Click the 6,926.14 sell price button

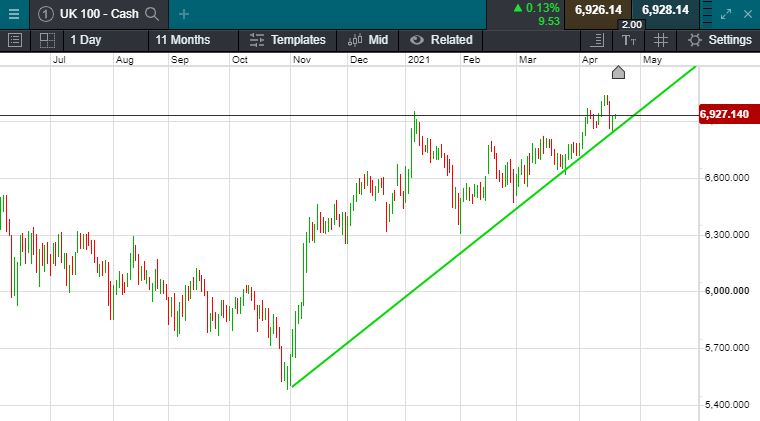(598, 10)
